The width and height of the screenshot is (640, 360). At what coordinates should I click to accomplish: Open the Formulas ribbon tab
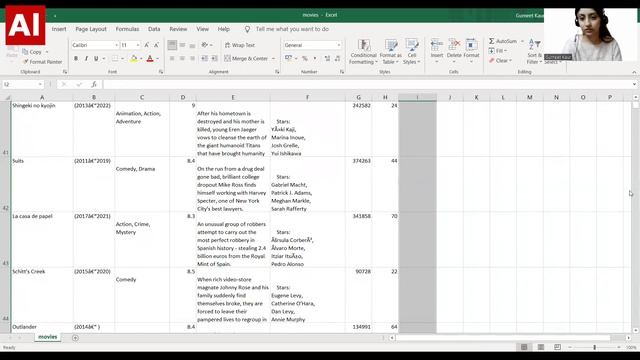coord(127,29)
